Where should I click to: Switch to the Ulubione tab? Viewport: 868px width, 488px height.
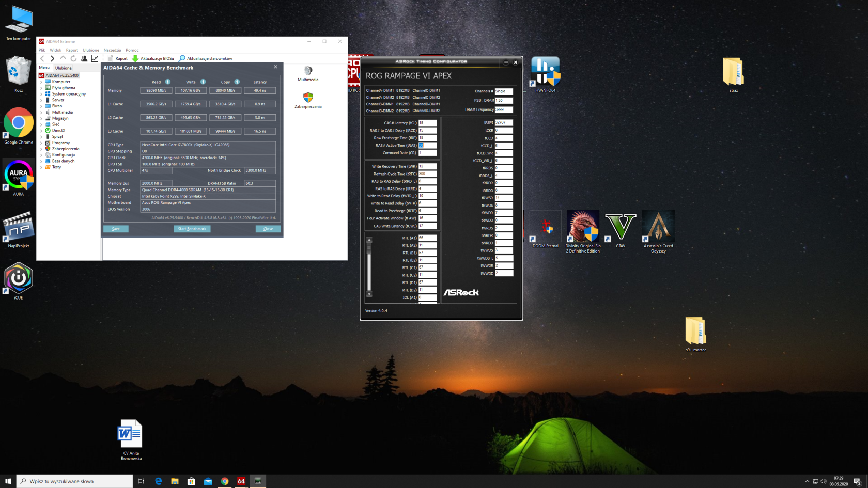click(64, 68)
